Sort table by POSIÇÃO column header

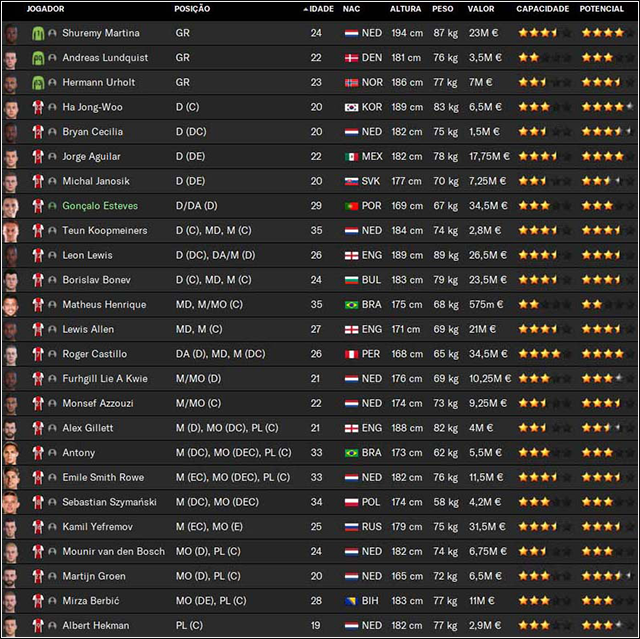tap(192, 9)
